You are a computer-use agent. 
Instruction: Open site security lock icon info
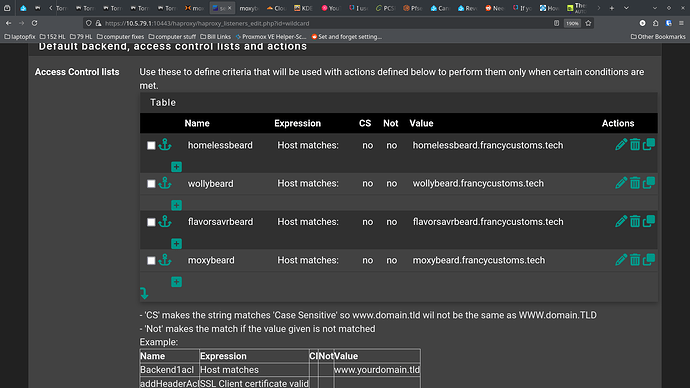(x=99, y=23)
